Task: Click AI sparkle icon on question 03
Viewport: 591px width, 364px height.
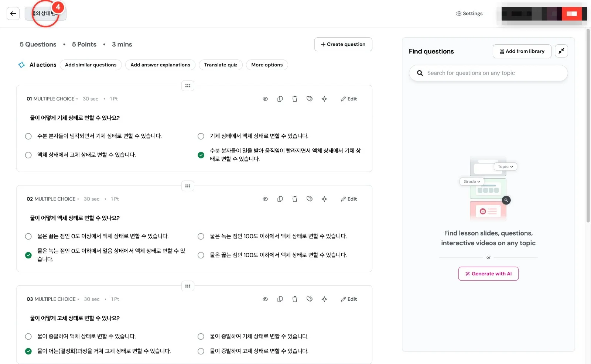Action: 324,299
